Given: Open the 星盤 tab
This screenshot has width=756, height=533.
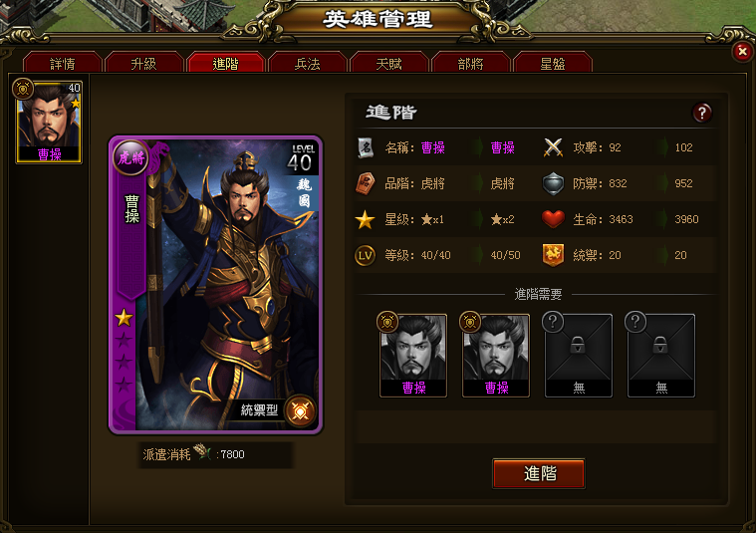Looking at the screenshot, I should [x=553, y=63].
